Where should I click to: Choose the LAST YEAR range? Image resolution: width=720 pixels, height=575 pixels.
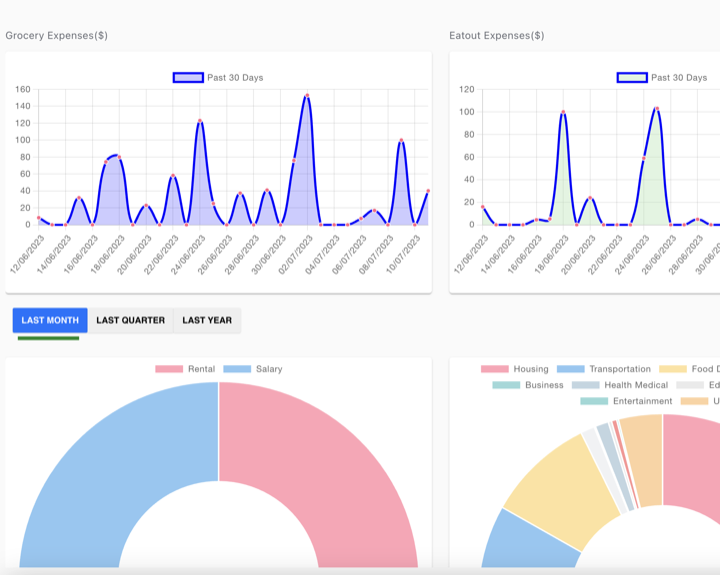pyautogui.click(x=207, y=320)
